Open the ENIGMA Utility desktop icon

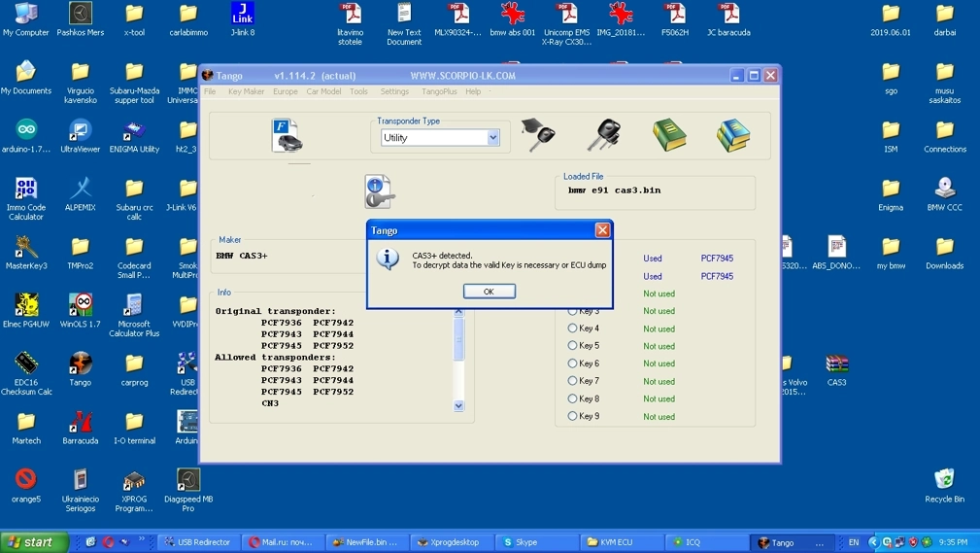(134, 136)
